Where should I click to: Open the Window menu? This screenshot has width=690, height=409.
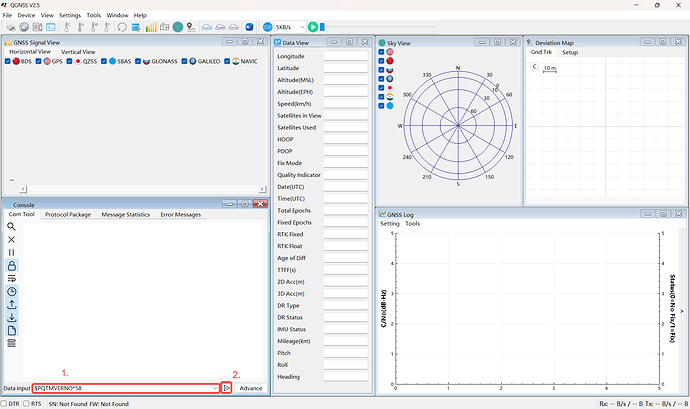[117, 15]
